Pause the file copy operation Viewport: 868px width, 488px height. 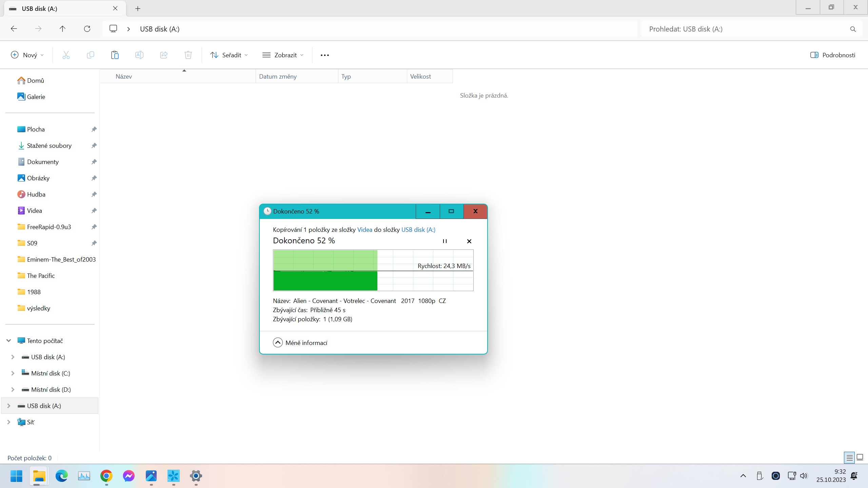pyautogui.click(x=445, y=241)
